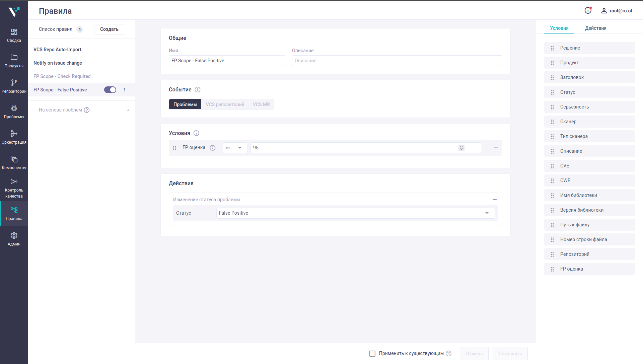
Task: Open the Оркестрация sidebar section
Action: pyautogui.click(x=14, y=137)
